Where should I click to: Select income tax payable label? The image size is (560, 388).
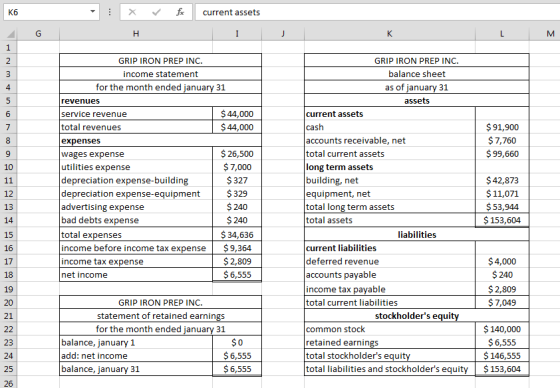point(390,289)
